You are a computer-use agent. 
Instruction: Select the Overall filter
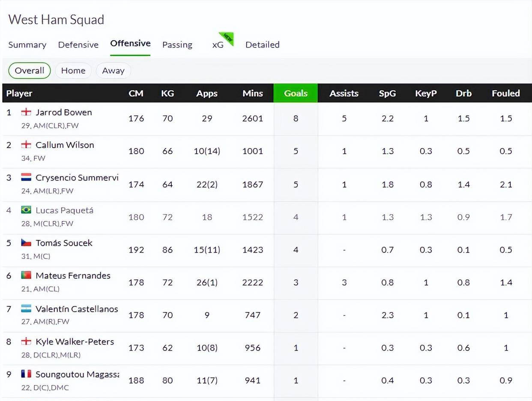tap(30, 71)
